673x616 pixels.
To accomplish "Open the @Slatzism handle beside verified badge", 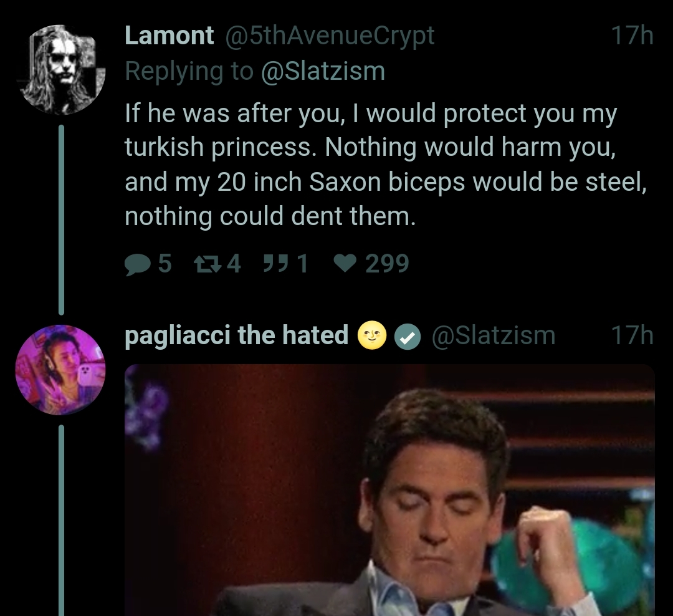I will [x=494, y=335].
